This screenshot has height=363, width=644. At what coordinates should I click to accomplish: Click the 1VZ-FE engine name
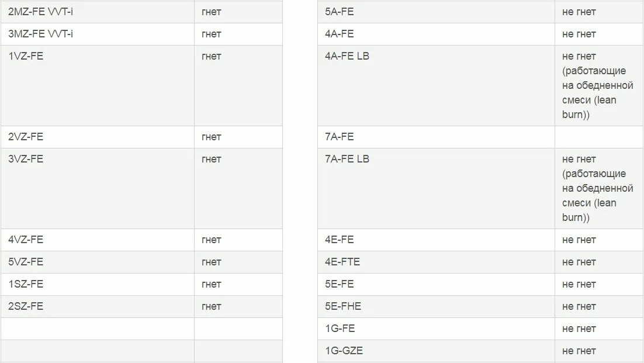(x=26, y=57)
